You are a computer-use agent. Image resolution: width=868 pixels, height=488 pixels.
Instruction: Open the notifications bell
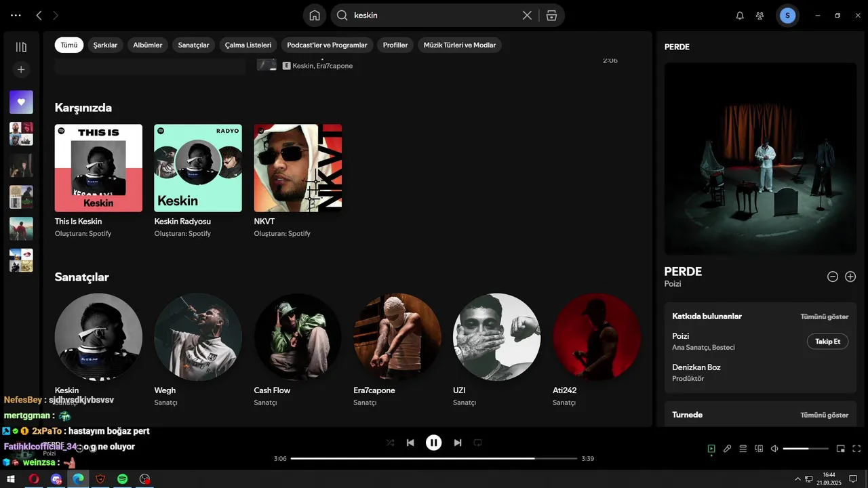[740, 16]
